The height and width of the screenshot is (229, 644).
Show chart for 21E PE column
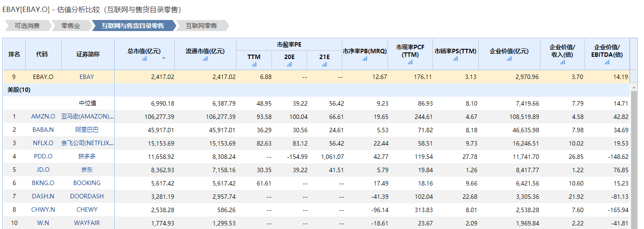[x=324, y=64]
